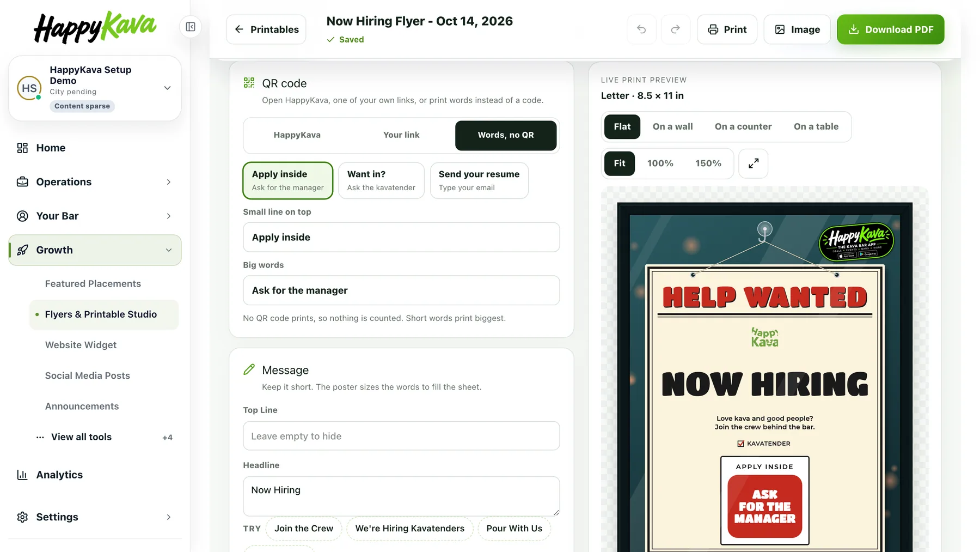980x552 pixels.
Task: Click the HappyKava logo
Action: (95, 27)
